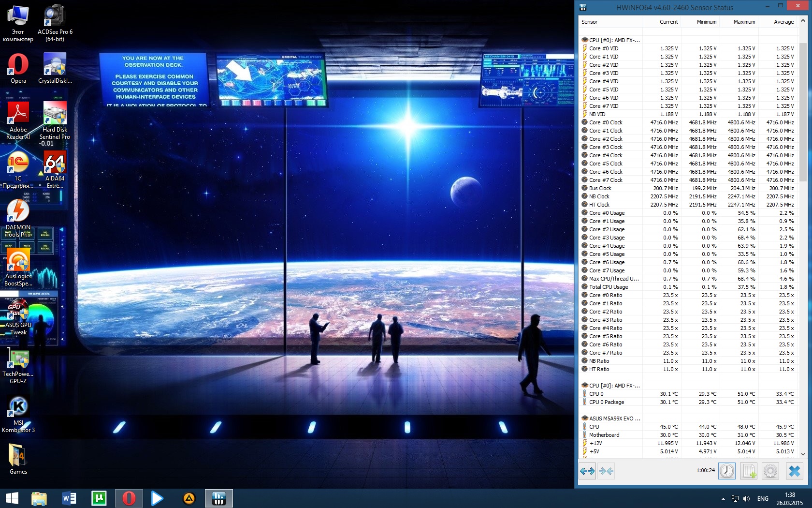
Task: Click the uTorrent icon in the taskbar
Action: coord(99,498)
